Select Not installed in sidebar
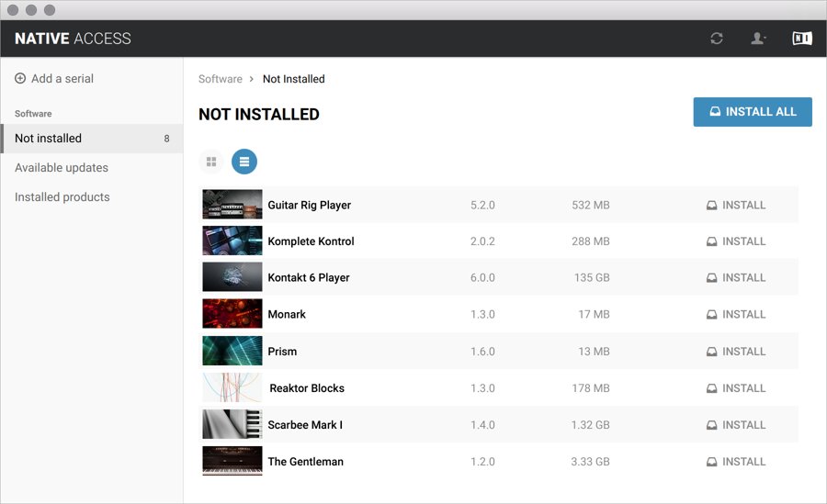 49,139
